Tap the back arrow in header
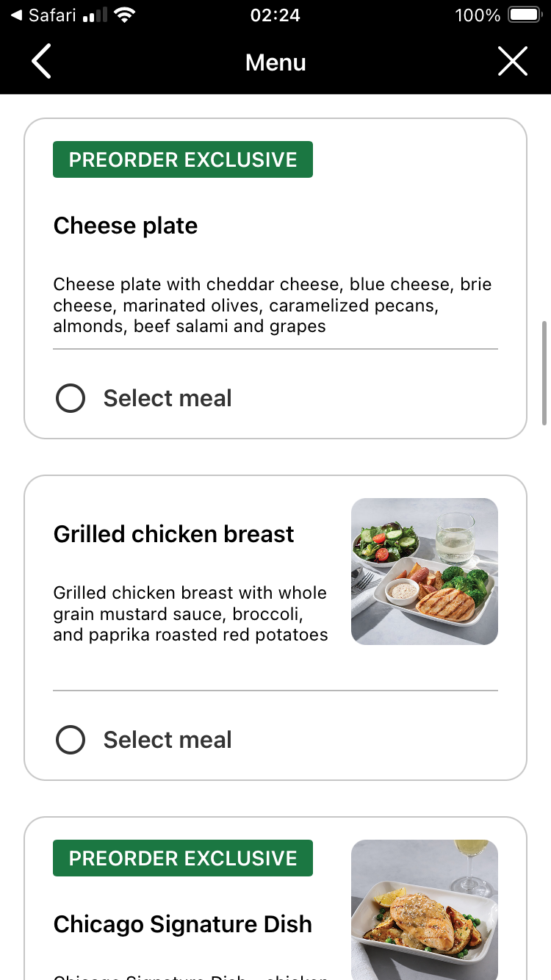Image resolution: width=551 pixels, height=980 pixels. pos(42,62)
